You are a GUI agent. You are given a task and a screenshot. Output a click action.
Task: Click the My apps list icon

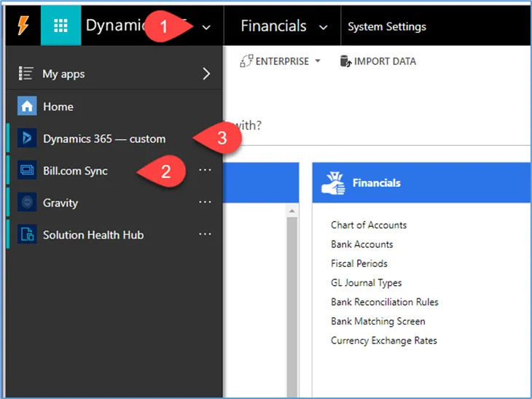[26, 74]
